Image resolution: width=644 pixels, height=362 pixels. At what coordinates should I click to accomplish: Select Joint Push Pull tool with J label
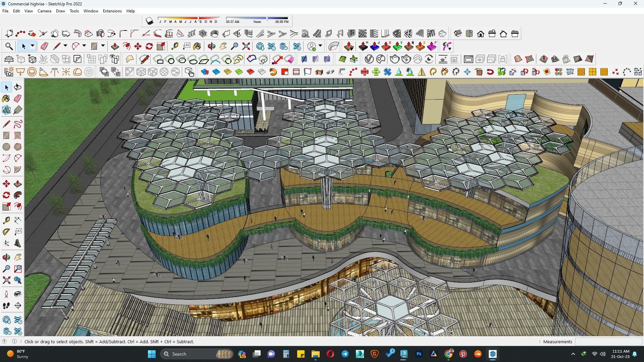pos(375,46)
